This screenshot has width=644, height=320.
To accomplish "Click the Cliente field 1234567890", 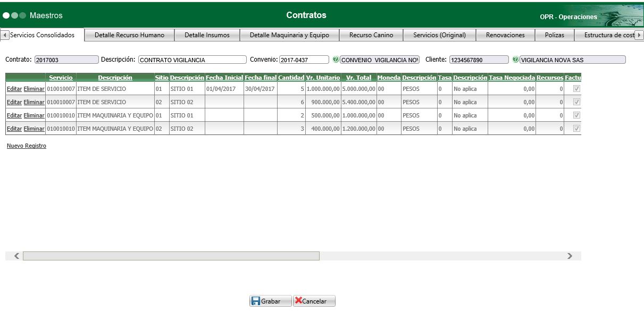I will pyautogui.click(x=479, y=60).
